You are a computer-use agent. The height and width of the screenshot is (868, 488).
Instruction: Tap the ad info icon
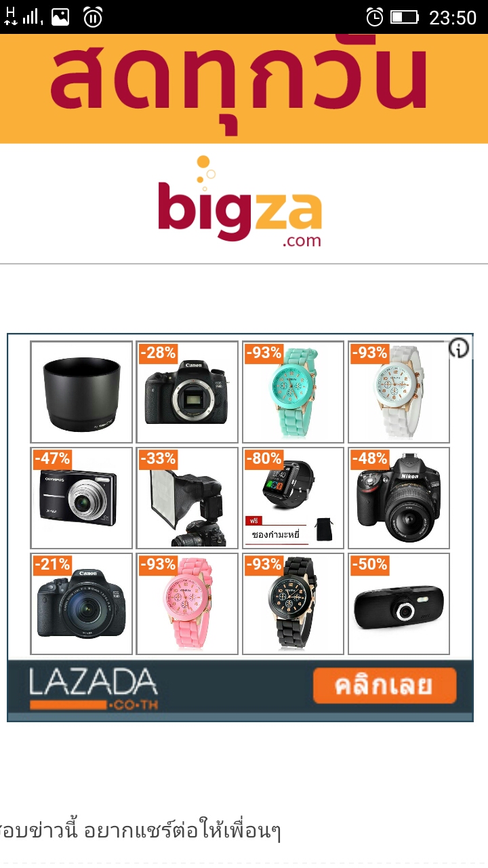click(x=460, y=349)
